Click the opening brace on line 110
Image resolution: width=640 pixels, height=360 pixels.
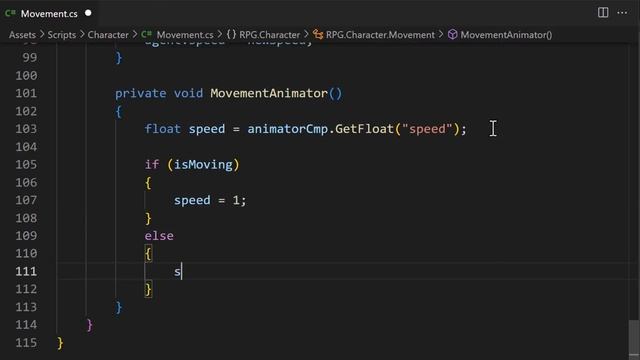148,254
